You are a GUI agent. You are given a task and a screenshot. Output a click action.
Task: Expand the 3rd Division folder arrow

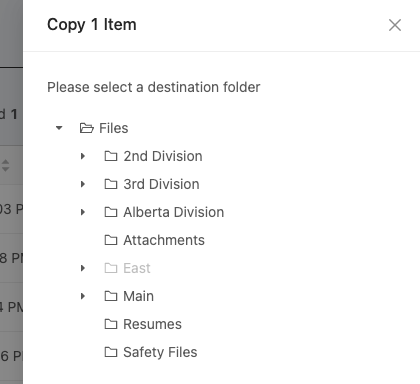(x=83, y=184)
